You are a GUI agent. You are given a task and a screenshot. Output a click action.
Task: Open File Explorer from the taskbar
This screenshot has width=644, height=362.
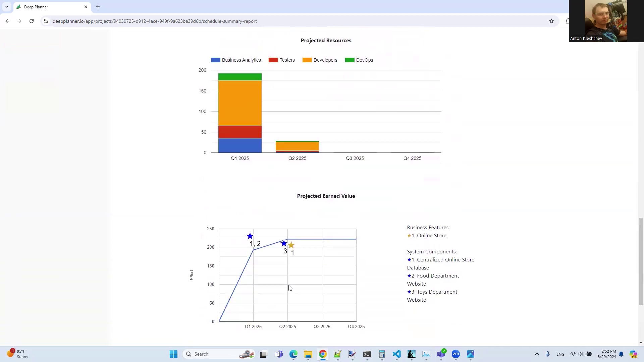(x=308, y=354)
